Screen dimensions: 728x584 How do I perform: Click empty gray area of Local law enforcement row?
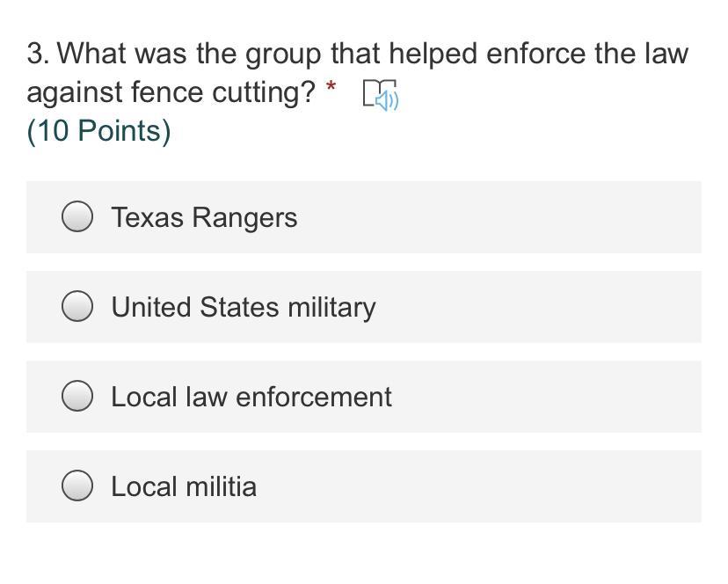pyautogui.click(x=554, y=397)
